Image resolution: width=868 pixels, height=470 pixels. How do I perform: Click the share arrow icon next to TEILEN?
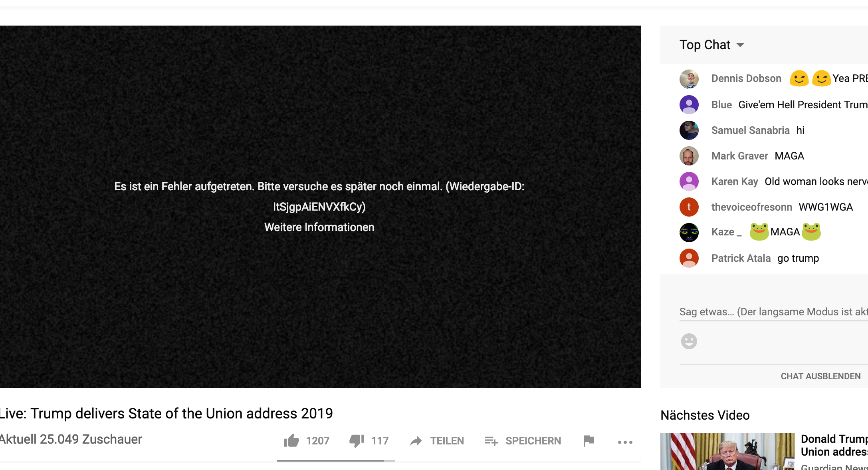[x=416, y=441]
